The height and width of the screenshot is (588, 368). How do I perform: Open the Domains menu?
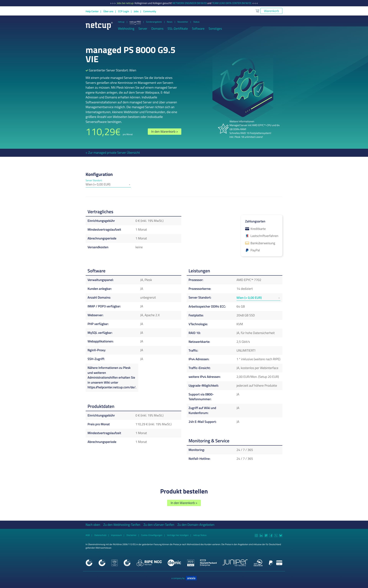(157, 29)
